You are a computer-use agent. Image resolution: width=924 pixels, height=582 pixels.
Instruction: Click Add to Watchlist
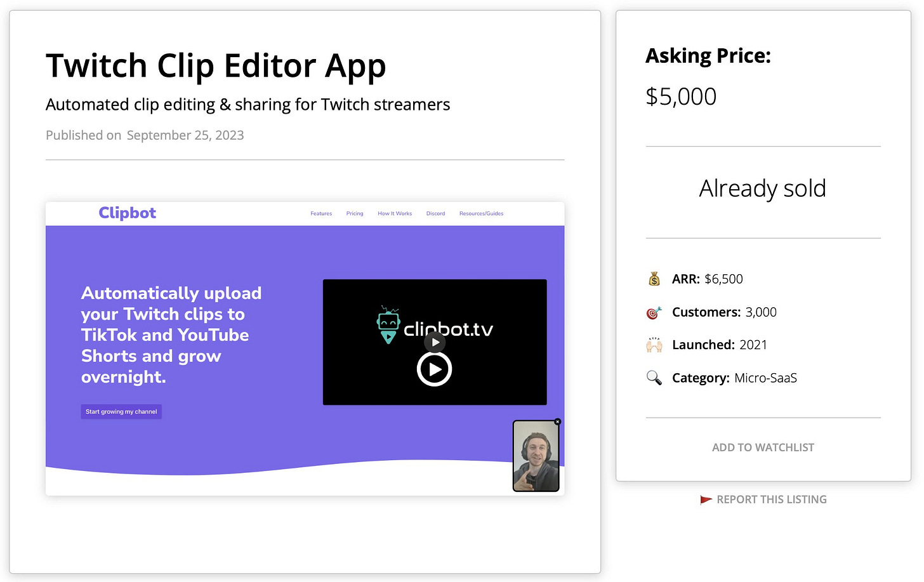[763, 447]
